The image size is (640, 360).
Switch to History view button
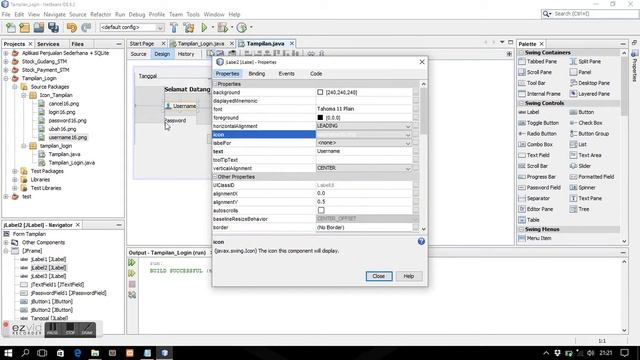click(186, 54)
